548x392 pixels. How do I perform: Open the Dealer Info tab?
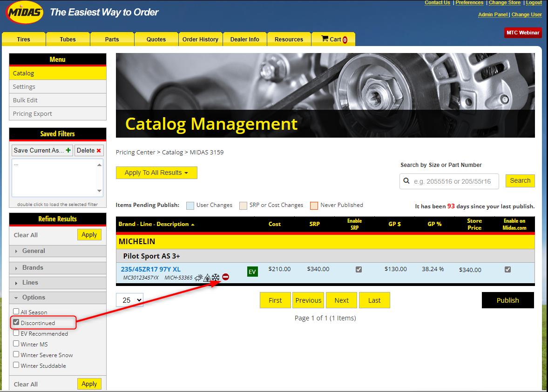tap(244, 39)
